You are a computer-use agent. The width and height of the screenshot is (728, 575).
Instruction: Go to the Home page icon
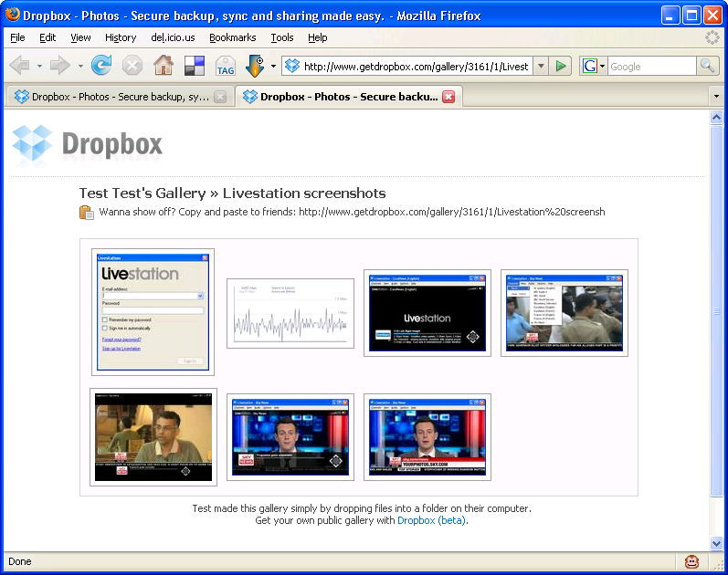click(x=164, y=66)
